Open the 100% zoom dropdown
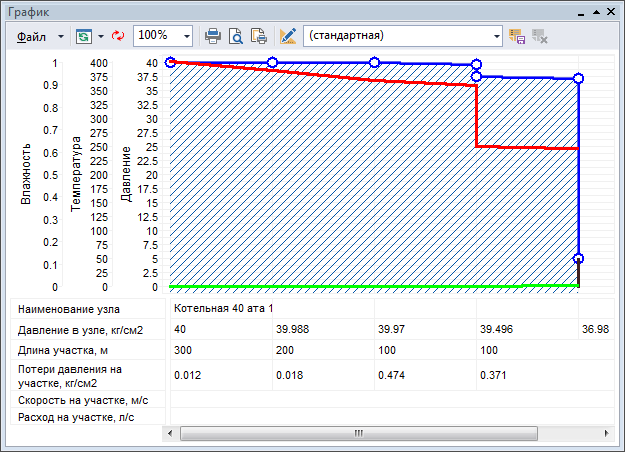Screen dimensions: 625x452 [x=188, y=35]
